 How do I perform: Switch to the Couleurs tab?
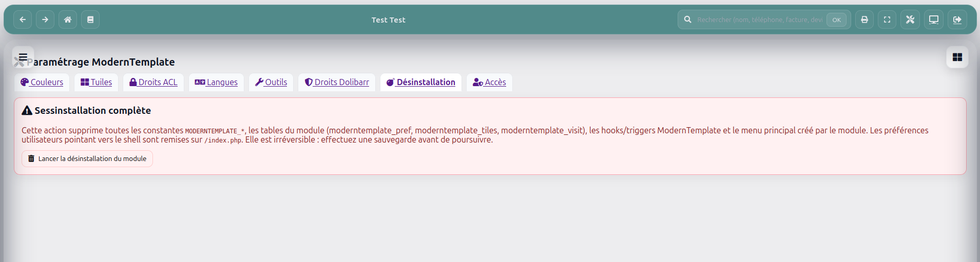click(42, 82)
